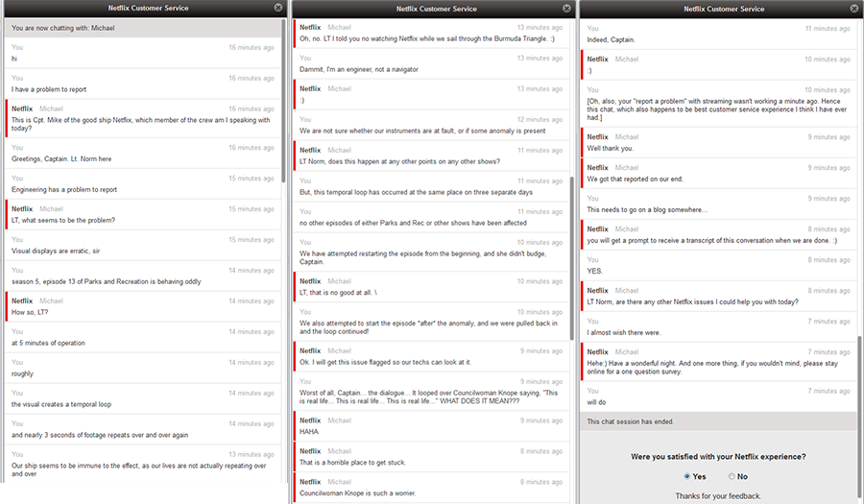Click message 'Well thank you.'
The image size is (864, 504).
point(610,148)
